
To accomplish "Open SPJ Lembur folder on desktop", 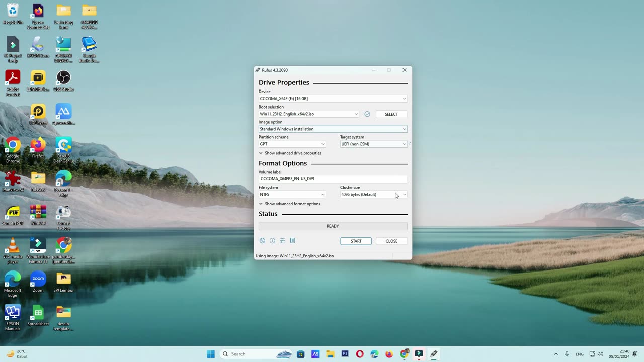I will click(63, 282).
